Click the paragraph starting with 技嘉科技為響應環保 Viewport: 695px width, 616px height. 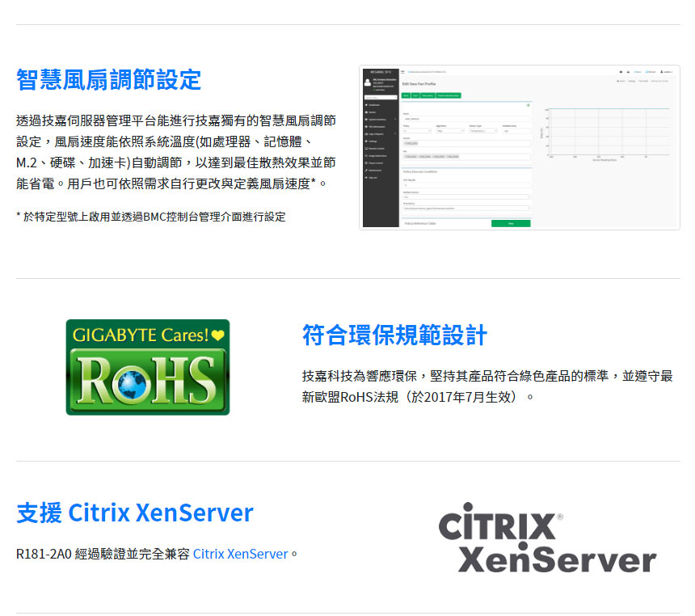click(487, 386)
